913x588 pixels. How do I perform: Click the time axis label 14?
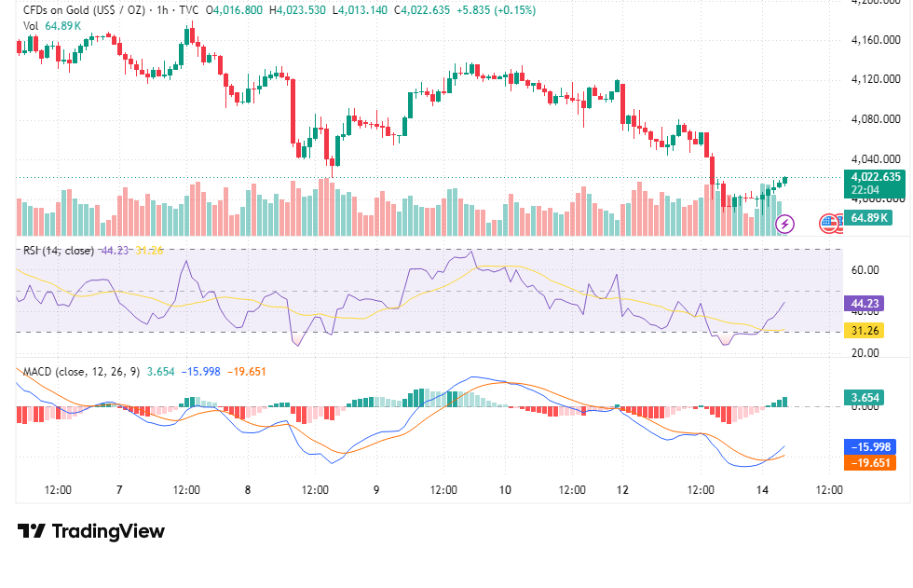762,489
